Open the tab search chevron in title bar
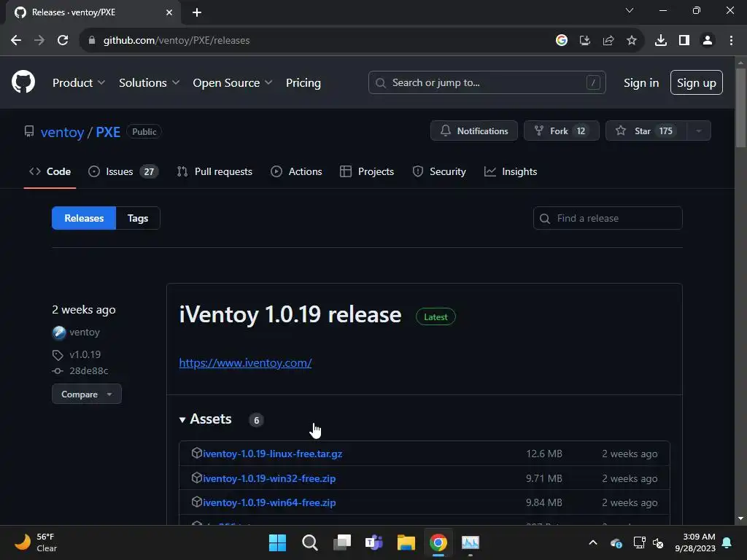747x560 pixels. pos(630,10)
